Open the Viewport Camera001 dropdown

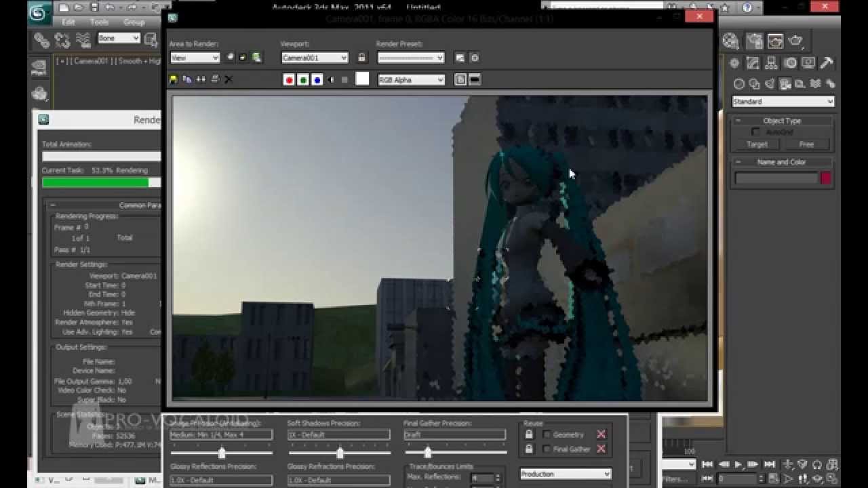[x=315, y=58]
